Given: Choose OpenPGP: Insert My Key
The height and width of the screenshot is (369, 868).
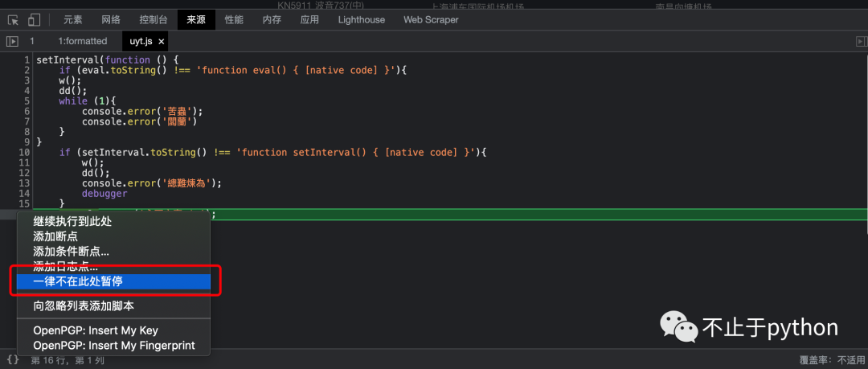Looking at the screenshot, I should tap(95, 330).
